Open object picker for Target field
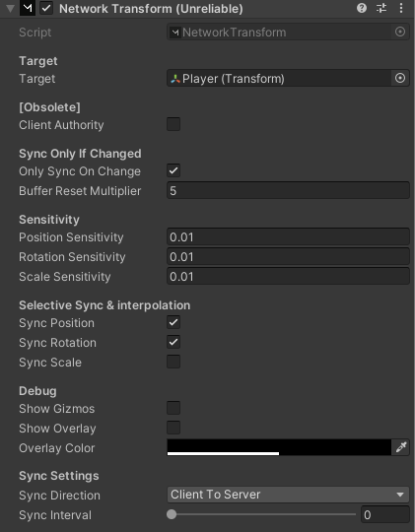 400,78
